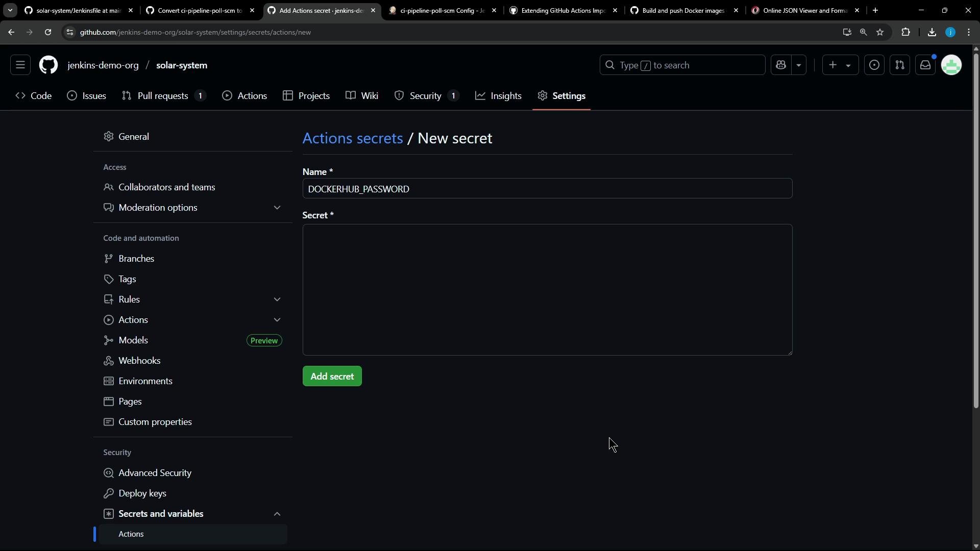Switch to the Issues tab
The image size is (980, 551).
click(x=87, y=96)
